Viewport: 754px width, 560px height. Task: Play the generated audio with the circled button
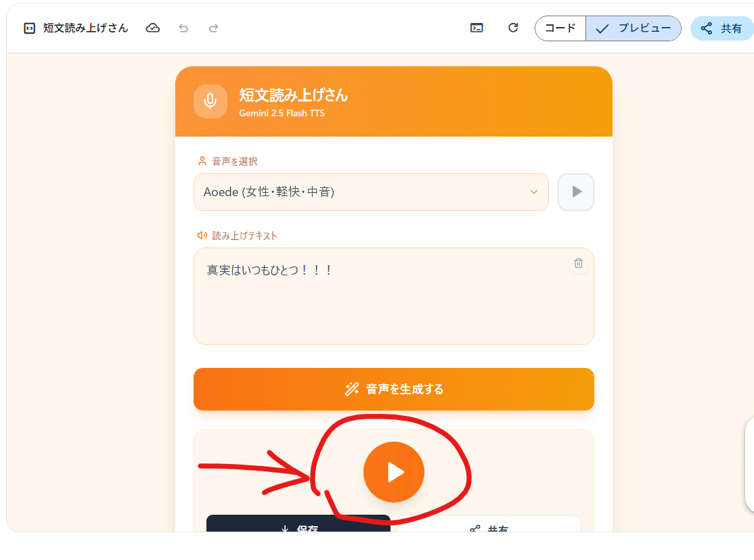coord(393,471)
